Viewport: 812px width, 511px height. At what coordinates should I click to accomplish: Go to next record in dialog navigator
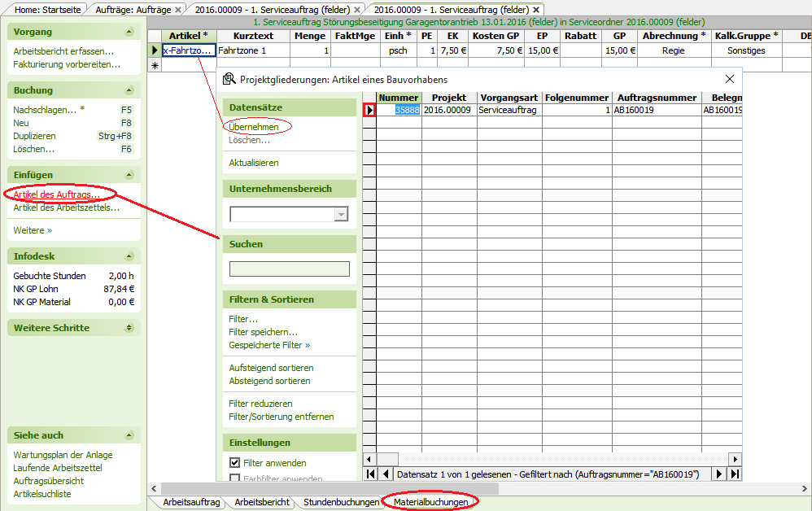tap(719, 474)
